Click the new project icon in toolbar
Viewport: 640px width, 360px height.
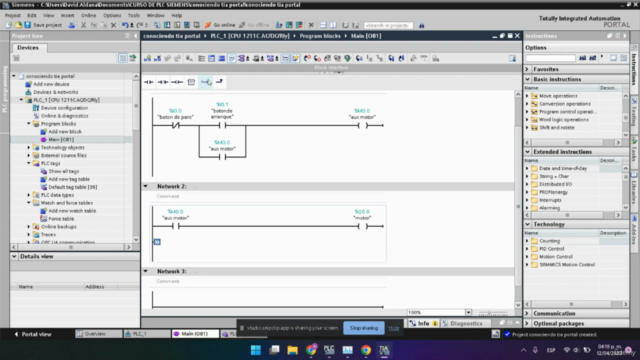9,25
